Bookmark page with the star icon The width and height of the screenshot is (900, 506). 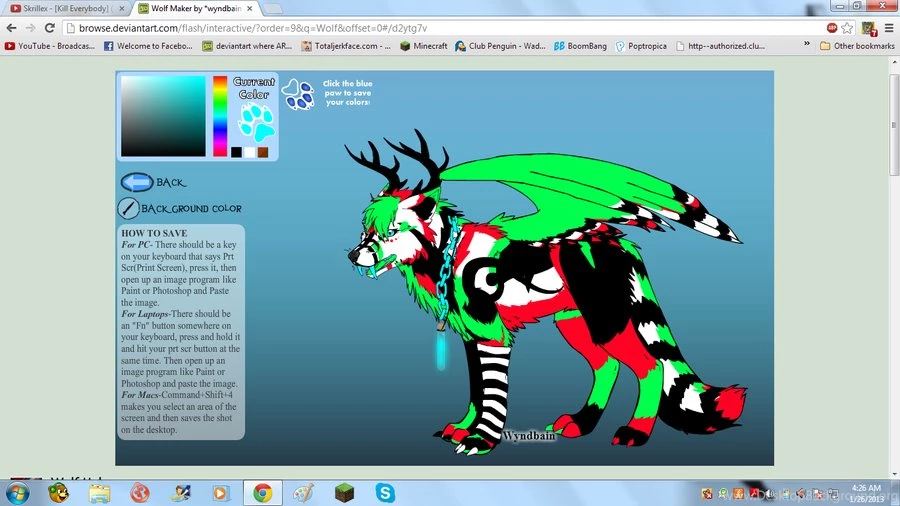coord(847,28)
